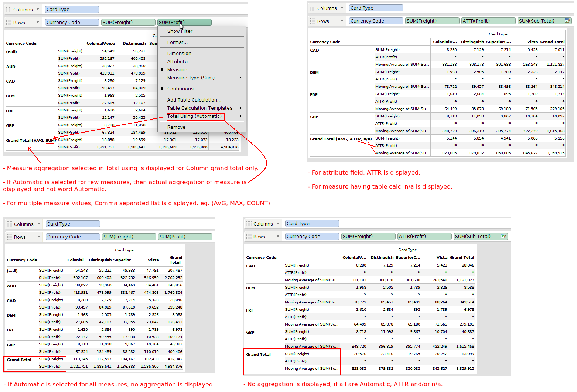Click the cell value '7,011'

(559, 50)
